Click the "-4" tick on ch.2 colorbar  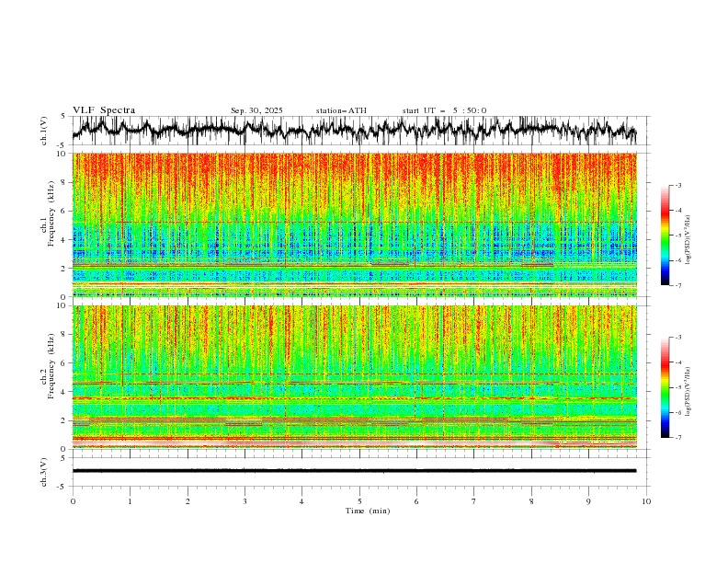coord(677,362)
